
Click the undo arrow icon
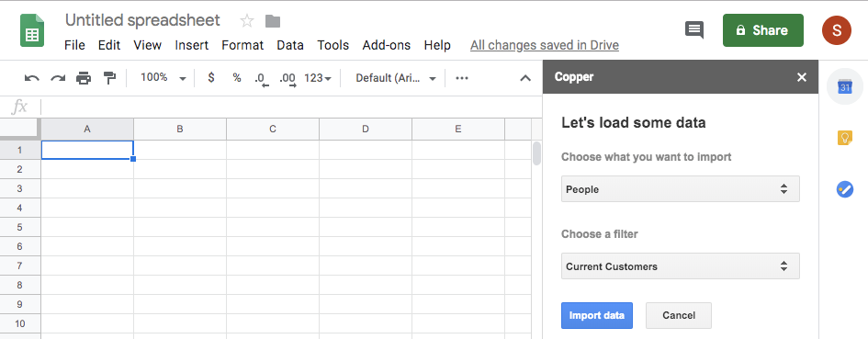point(32,78)
